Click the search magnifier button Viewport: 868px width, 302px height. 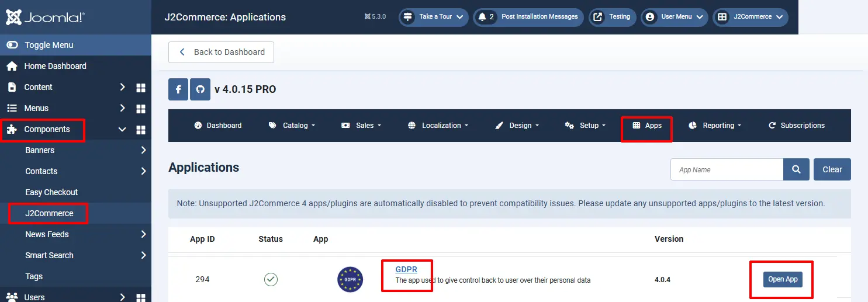(x=796, y=169)
